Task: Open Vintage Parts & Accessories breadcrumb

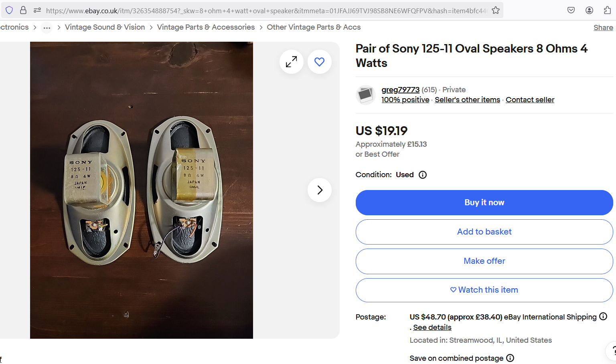Action: tap(206, 27)
